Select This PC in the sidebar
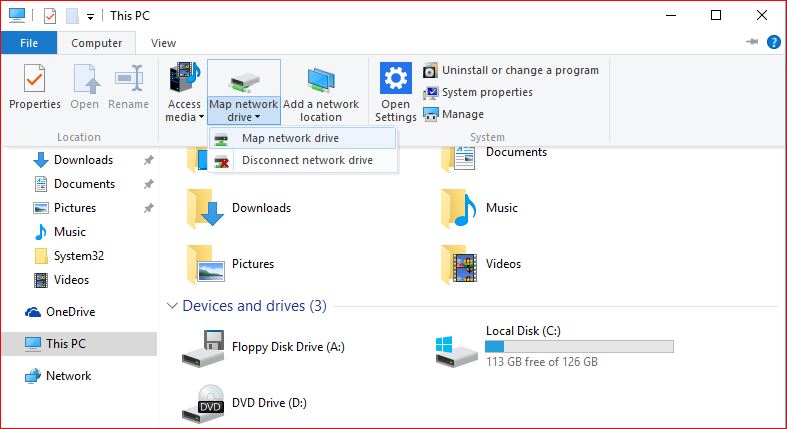Screen dimensions: 787x429 [79, 344]
